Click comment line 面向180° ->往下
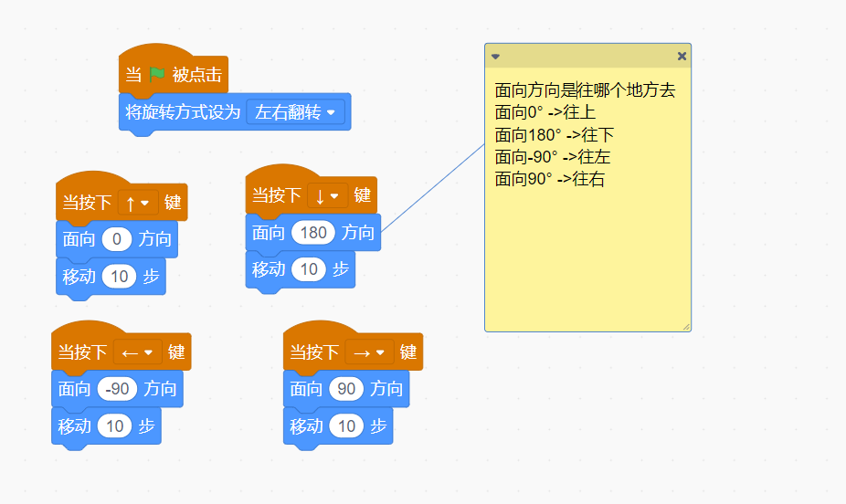Screen dimensions: 846x504 [x=555, y=135]
